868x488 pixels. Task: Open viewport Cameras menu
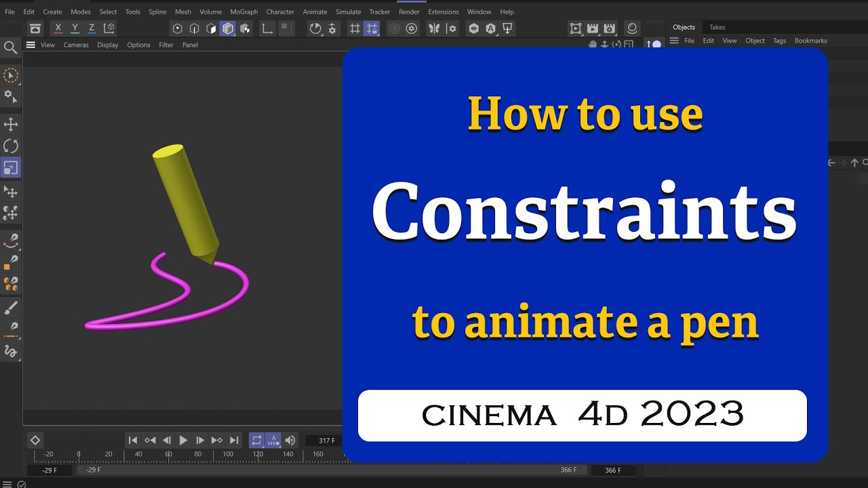tap(76, 45)
